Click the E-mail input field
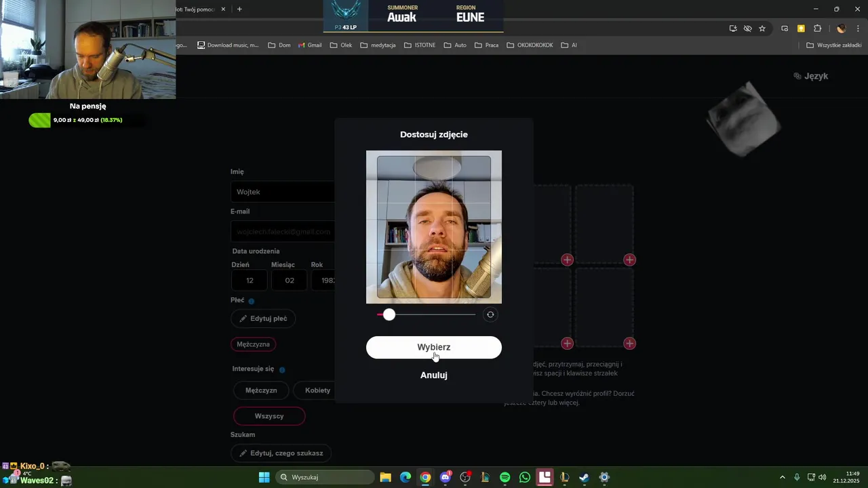This screenshot has width=868, height=488. click(x=283, y=231)
